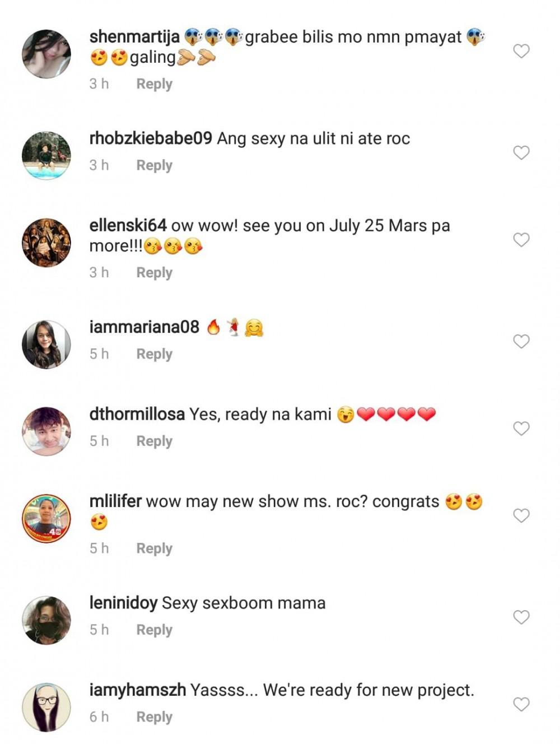Like dthormillosa's 'ready na kami' comment
This screenshot has width=560, height=744.
pyautogui.click(x=521, y=429)
